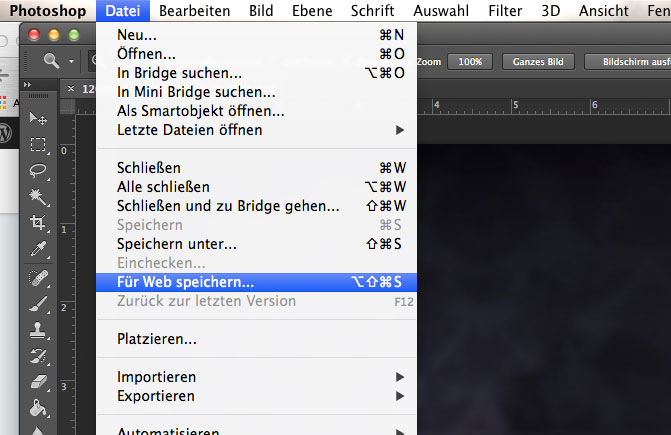
Task: Click the yellow minimize window button
Action: pos(54,35)
